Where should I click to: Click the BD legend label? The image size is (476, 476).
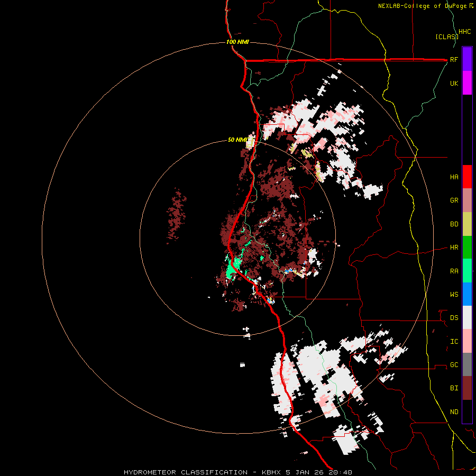tap(454, 224)
